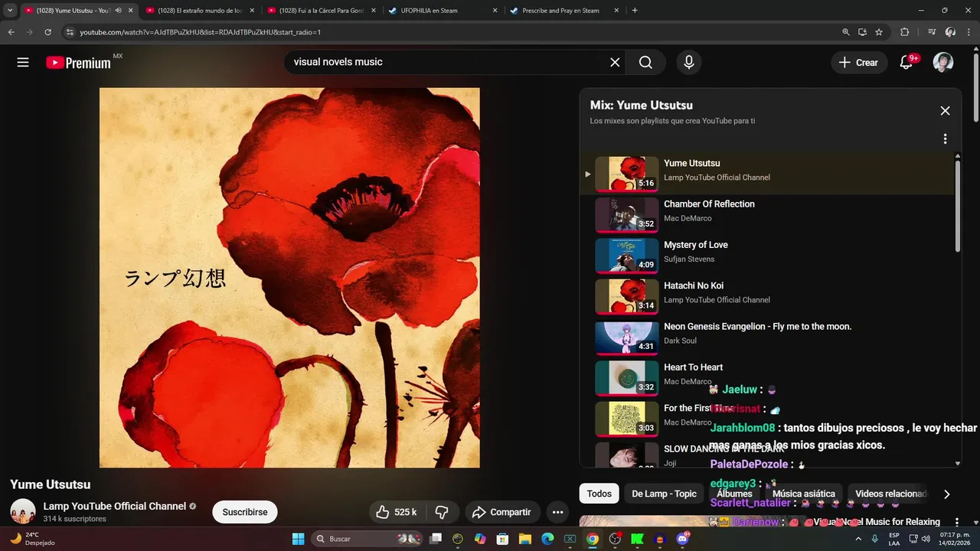Image resolution: width=980 pixels, height=551 pixels.
Task: Click the Windows taskbar search box
Action: point(367,539)
